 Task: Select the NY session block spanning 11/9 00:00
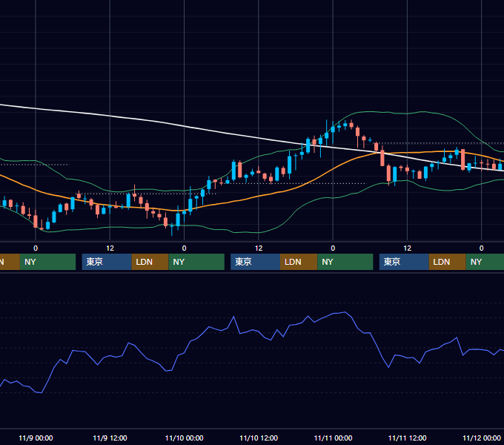tap(47, 262)
